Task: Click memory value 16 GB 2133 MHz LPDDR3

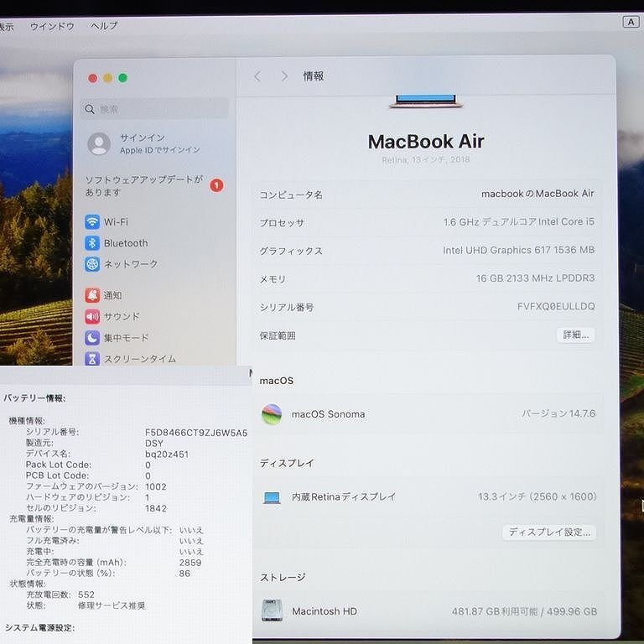Action: pyautogui.click(x=536, y=278)
